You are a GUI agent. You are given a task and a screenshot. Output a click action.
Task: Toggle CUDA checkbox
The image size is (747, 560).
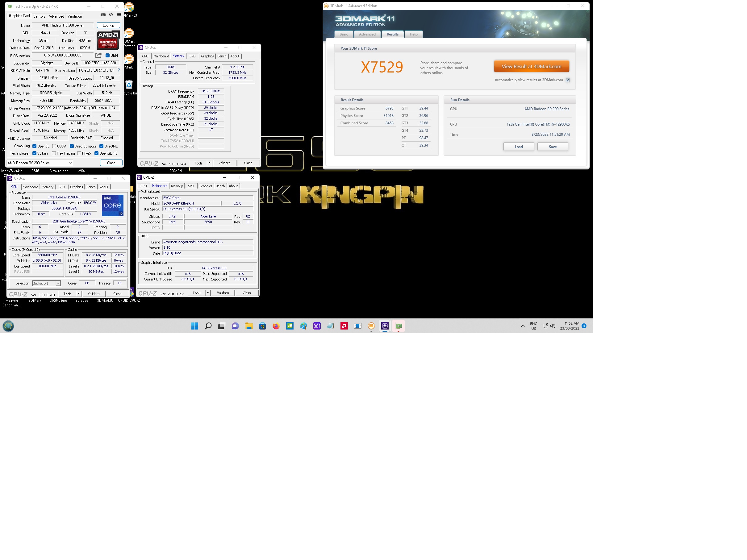(54, 146)
